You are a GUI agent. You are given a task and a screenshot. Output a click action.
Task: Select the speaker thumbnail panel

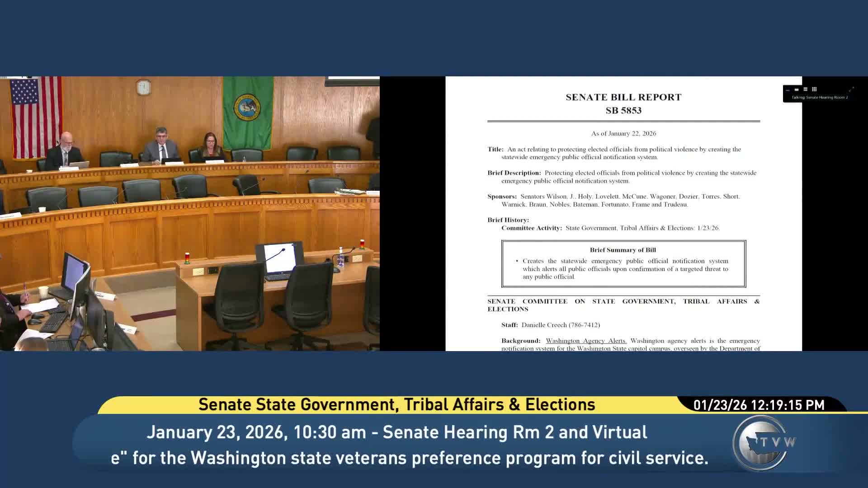click(796, 89)
